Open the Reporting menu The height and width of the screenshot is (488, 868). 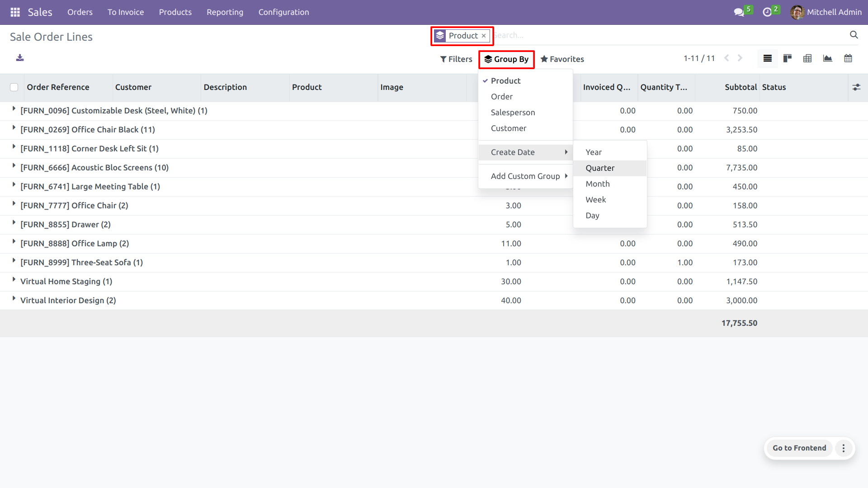[x=225, y=12]
